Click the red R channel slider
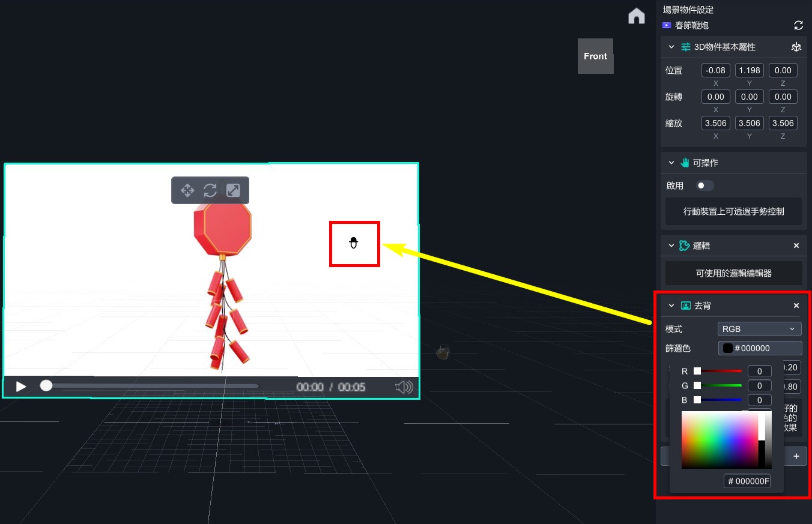812x524 pixels. point(719,371)
